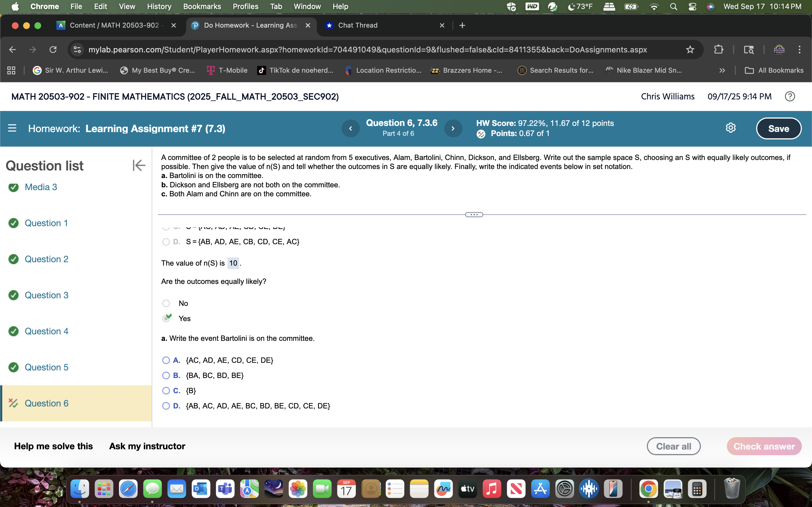Open the homework settings gear icon
812x507 pixels.
click(x=731, y=128)
